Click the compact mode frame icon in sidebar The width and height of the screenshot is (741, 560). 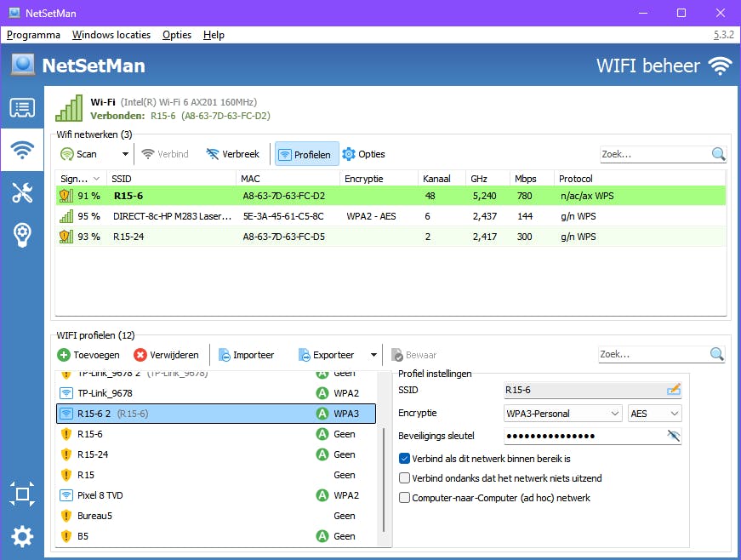click(22, 494)
